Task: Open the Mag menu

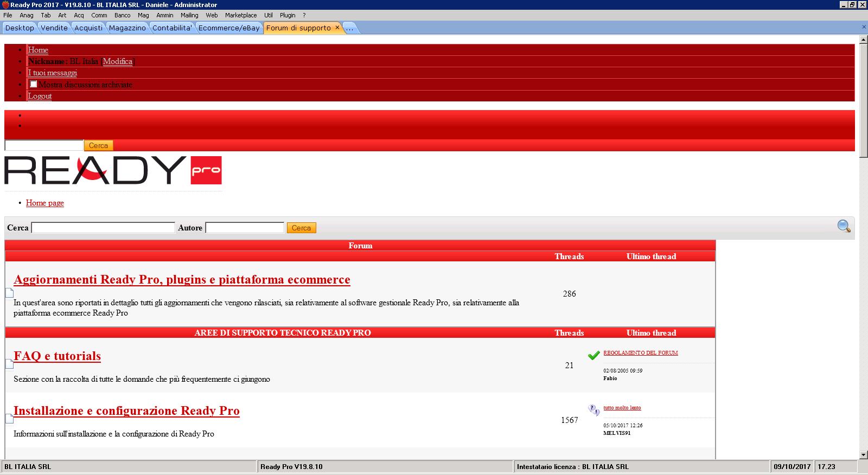Action: pos(143,15)
